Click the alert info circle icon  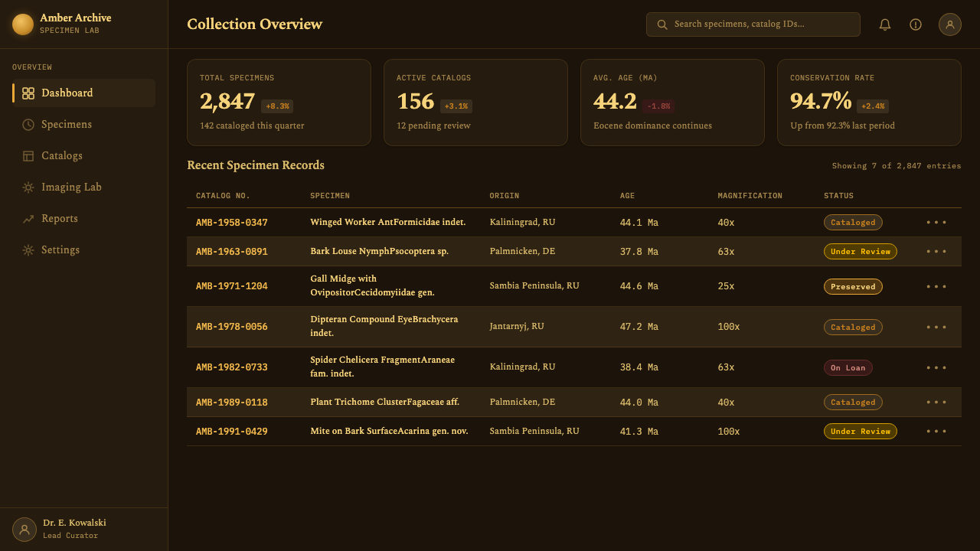(x=916, y=24)
